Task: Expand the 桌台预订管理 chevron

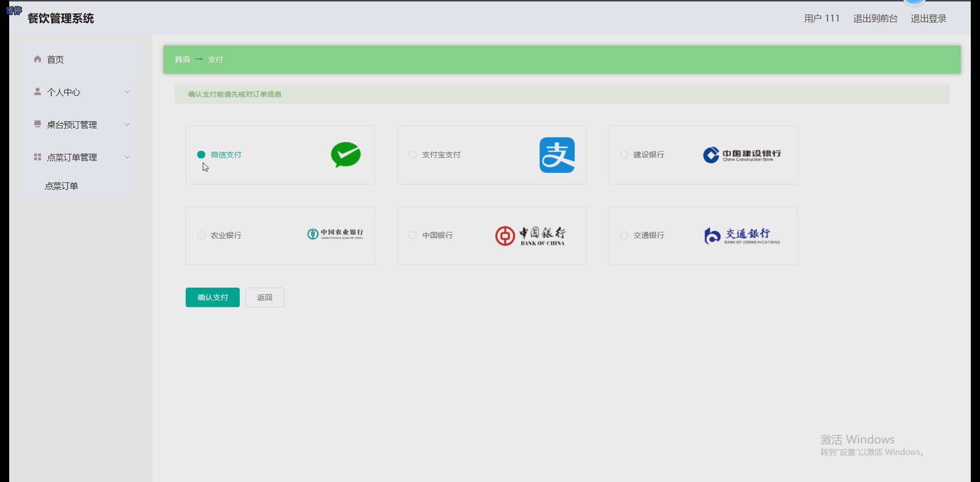Action: click(127, 124)
